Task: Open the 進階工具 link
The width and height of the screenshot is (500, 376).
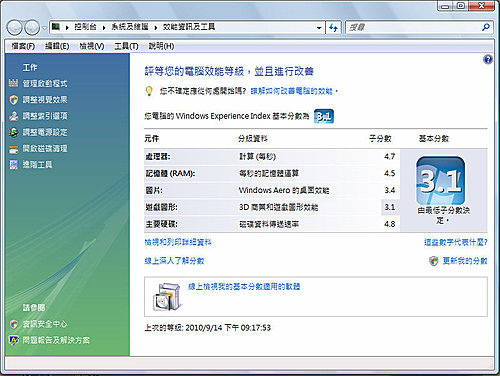Action: 37,164
